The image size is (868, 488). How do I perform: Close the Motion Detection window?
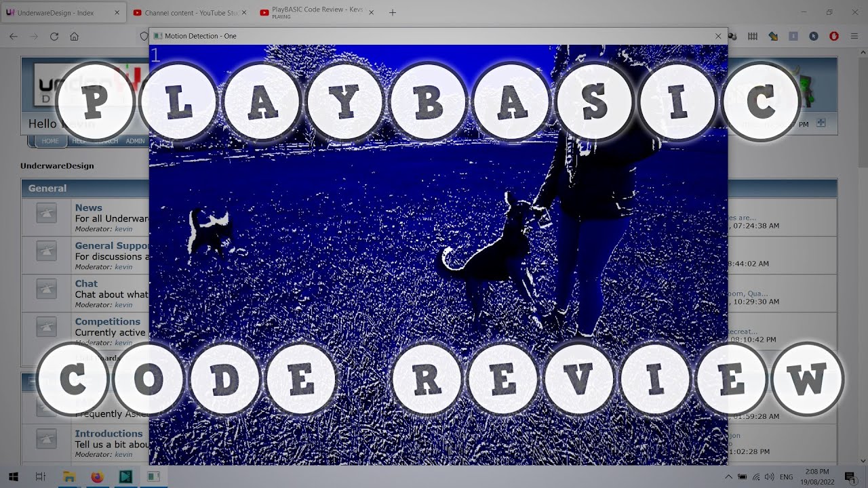718,36
